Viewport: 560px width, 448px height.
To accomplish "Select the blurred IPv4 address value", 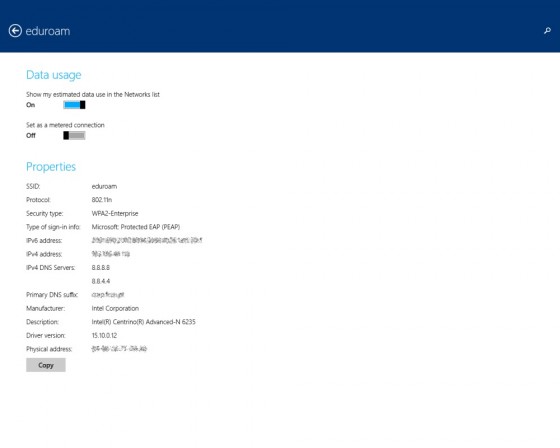I will (x=111, y=254).
